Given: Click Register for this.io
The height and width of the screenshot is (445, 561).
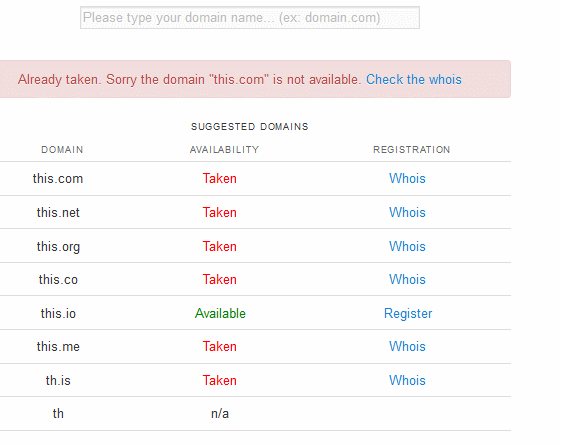Looking at the screenshot, I should [x=408, y=314].
